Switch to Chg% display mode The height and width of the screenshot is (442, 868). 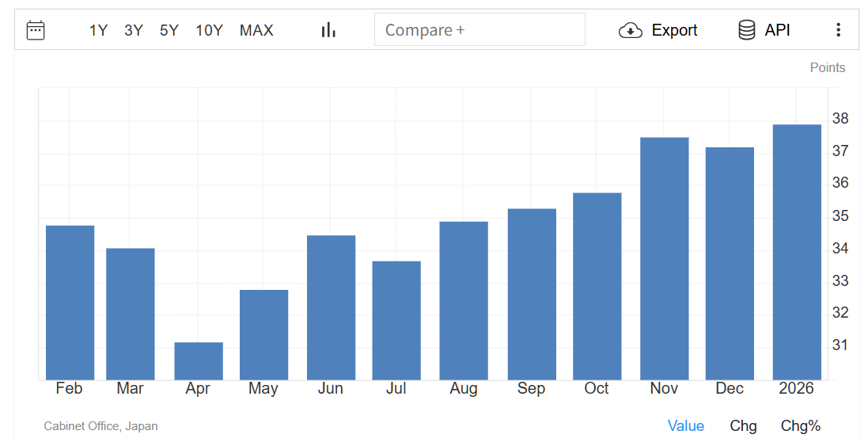point(801,426)
